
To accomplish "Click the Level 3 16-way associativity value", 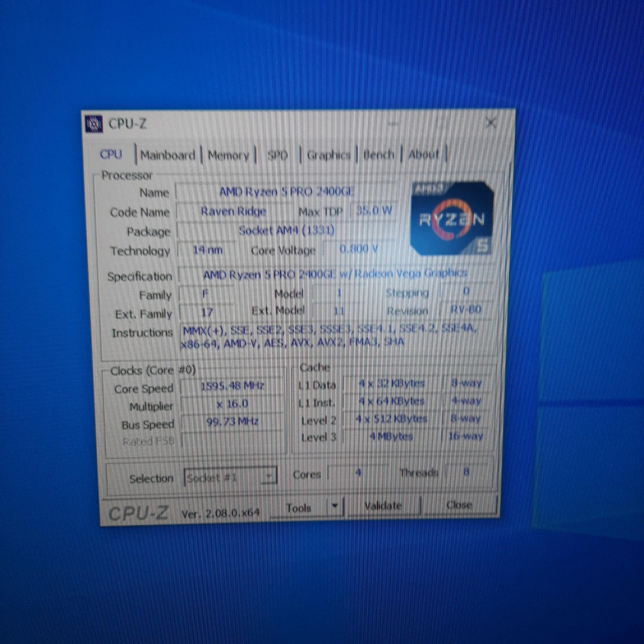I will (x=466, y=435).
